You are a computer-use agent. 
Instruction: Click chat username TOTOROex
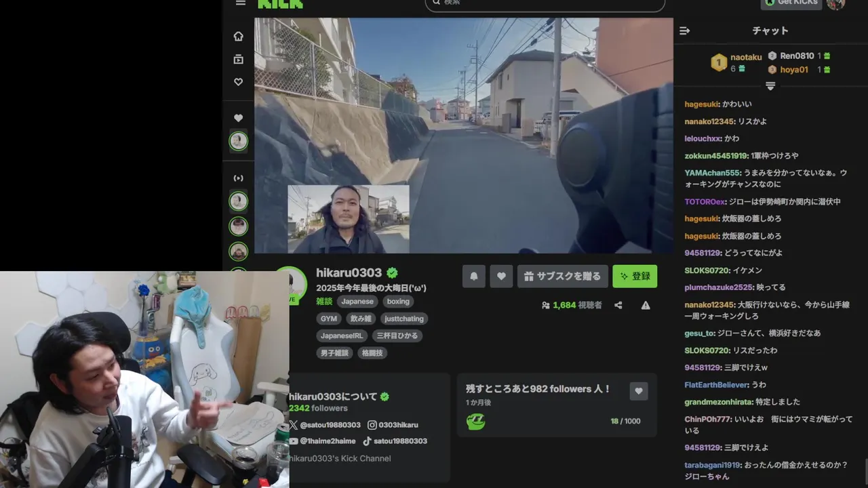[705, 201]
